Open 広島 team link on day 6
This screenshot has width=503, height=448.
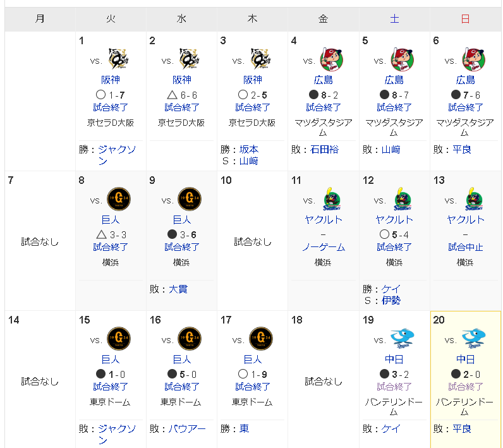pyautogui.click(x=465, y=80)
